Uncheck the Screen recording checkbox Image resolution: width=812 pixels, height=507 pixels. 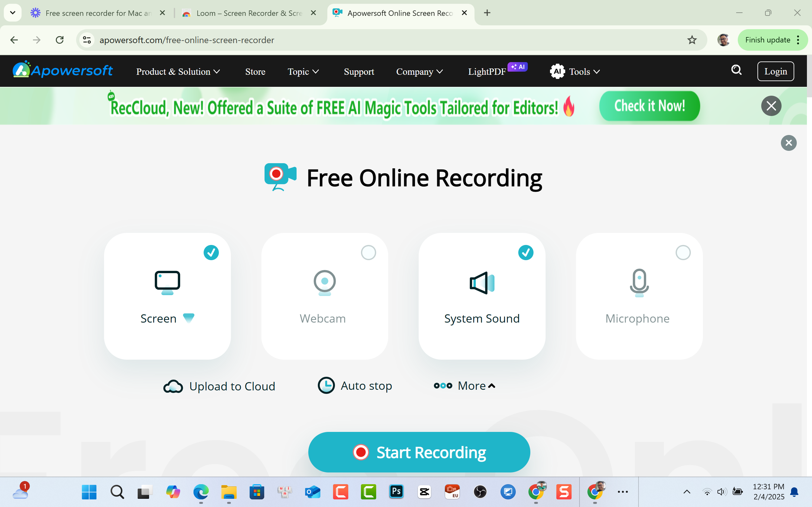pyautogui.click(x=211, y=253)
